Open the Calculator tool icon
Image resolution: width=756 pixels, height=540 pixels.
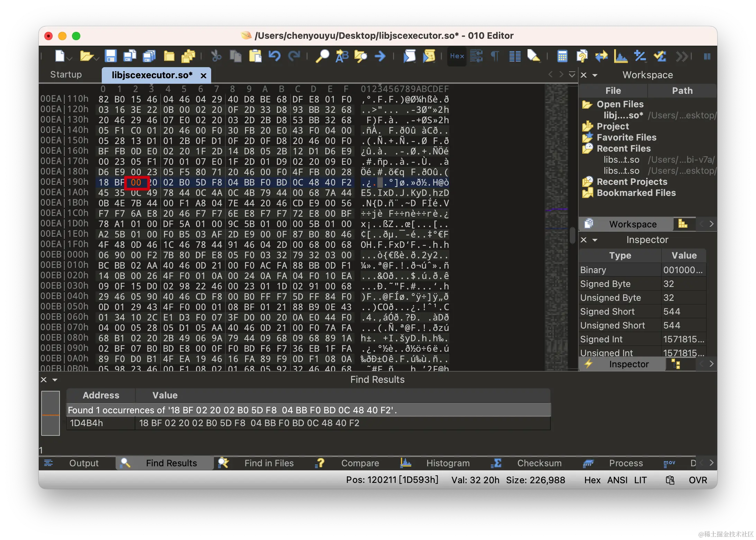562,56
